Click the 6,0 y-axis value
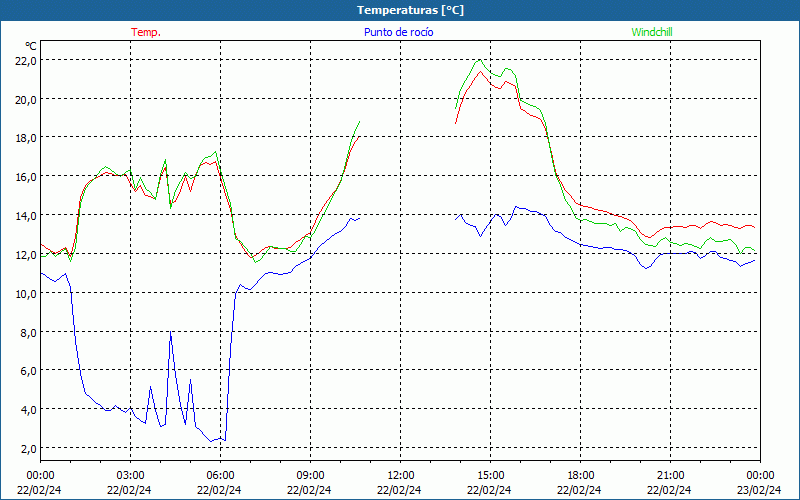This screenshot has height=500, width=800. click(x=30, y=371)
